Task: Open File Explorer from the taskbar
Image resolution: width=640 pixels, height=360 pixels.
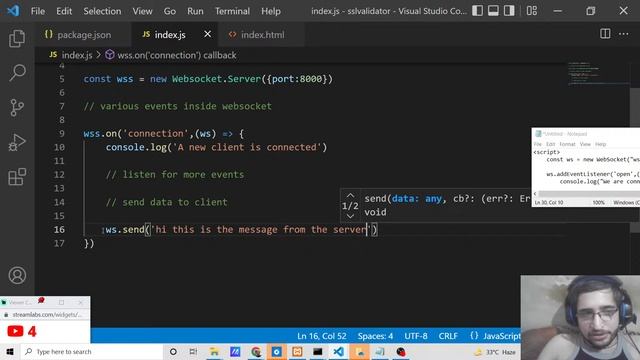Action: coord(214,352)
